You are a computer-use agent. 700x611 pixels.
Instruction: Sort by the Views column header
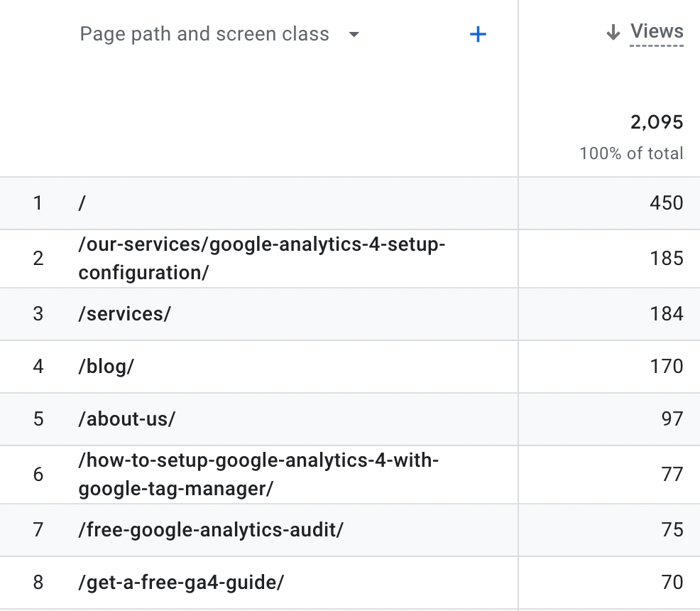click(x=657, y=31)
